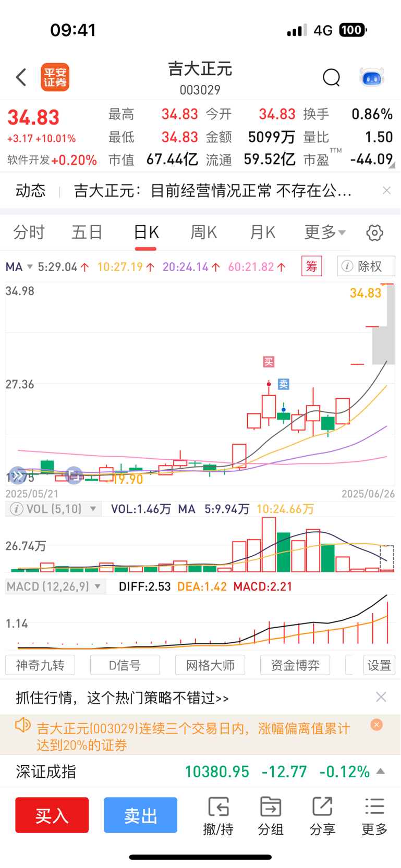Tap the 量比 1.50 value

[379, 137]
